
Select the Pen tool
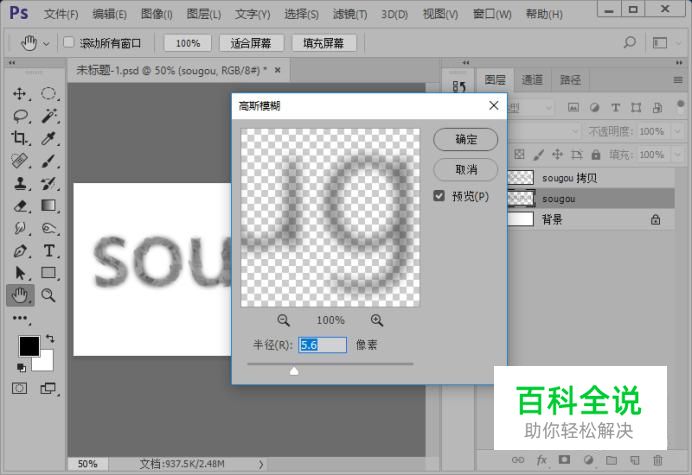pos(20,251)
